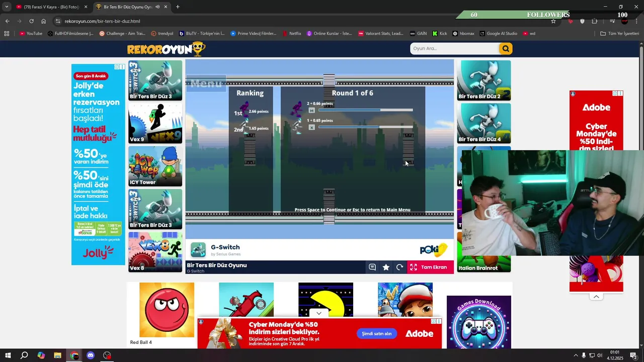Add game to favorites star
This screenshot has width=644, height=362.
(x=386, y=267)
